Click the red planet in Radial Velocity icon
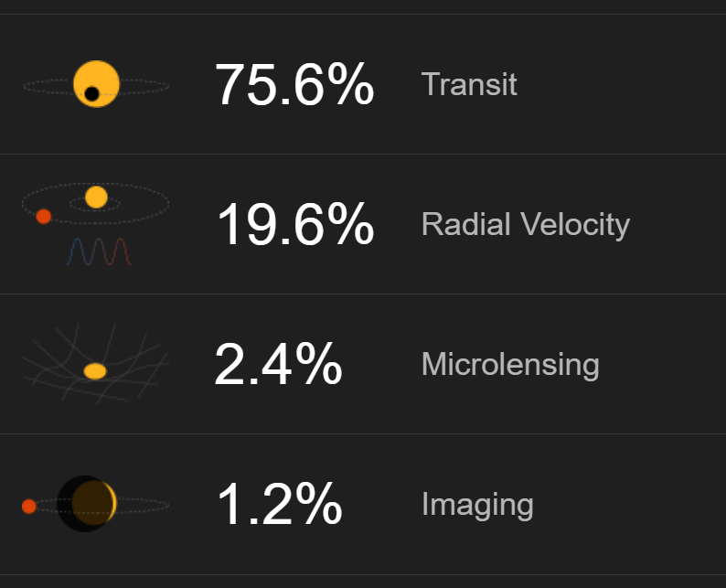726x588 pixels. tap(44, 216)
